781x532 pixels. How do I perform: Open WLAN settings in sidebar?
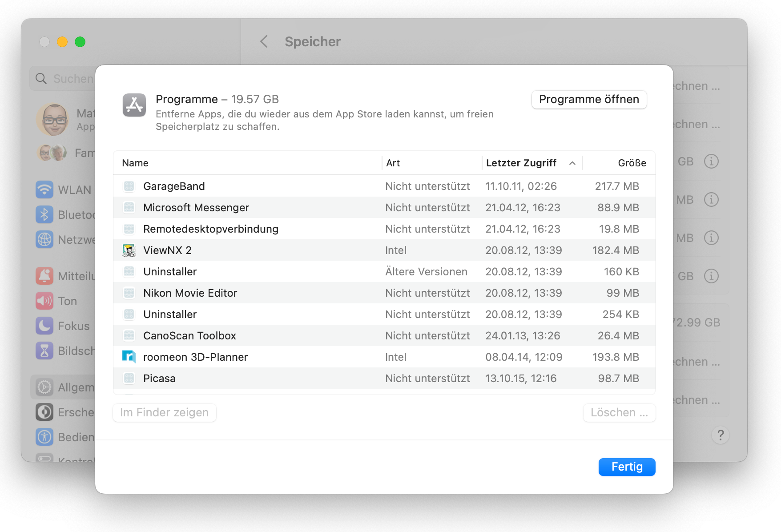(64, 190)
